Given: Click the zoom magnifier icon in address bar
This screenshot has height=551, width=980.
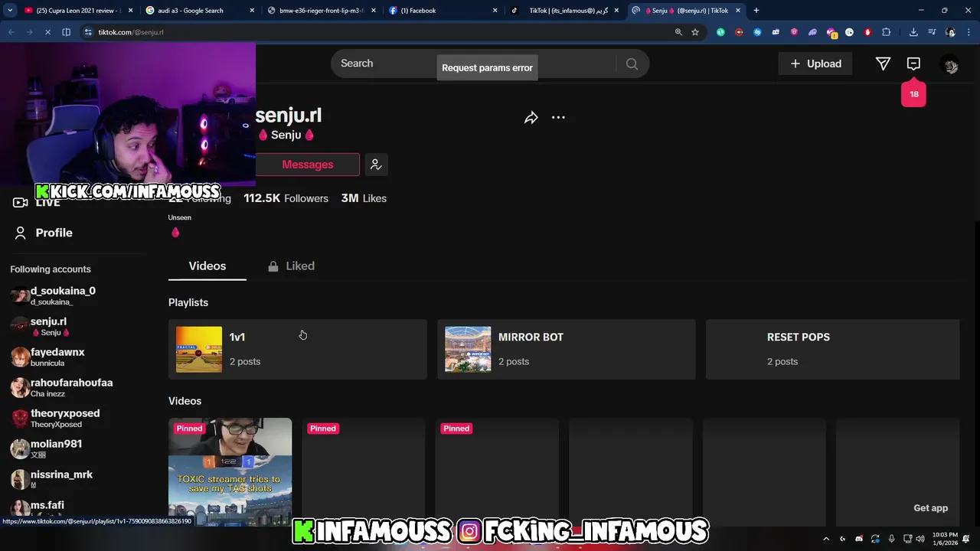Looking at the screenshot, I should [678, 32].
